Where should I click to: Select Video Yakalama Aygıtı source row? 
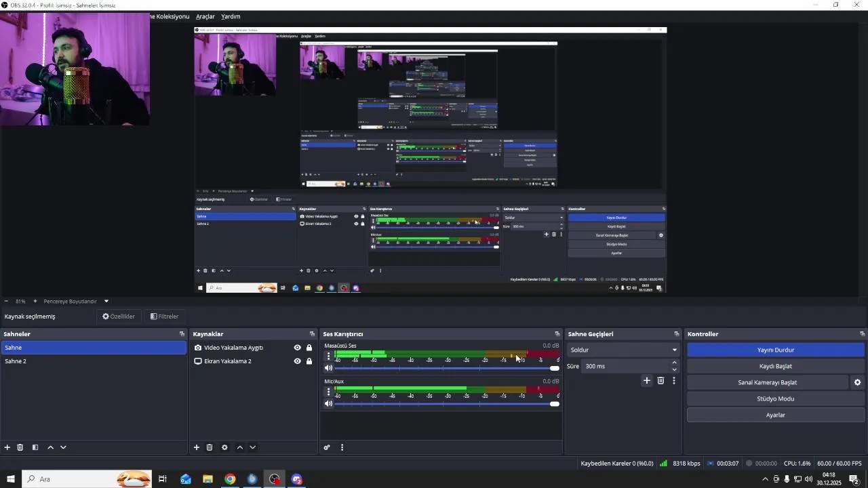(x=254, y=348)
